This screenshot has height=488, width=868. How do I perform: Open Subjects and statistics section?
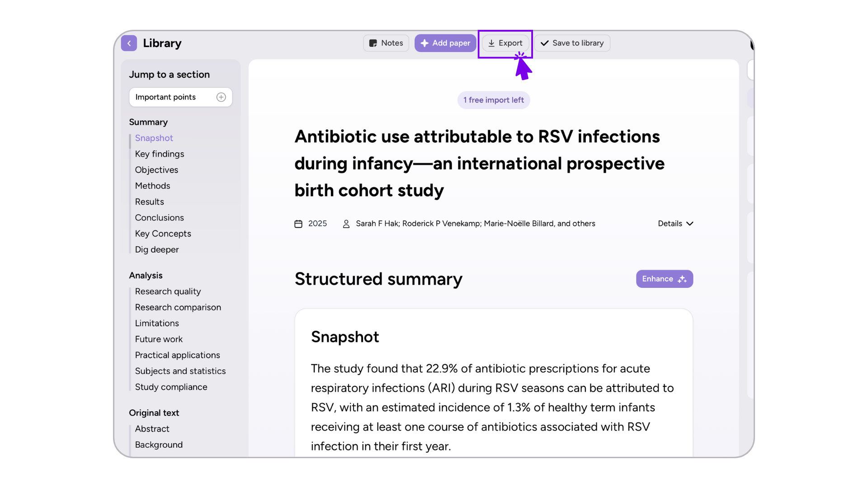click(180, 371)
